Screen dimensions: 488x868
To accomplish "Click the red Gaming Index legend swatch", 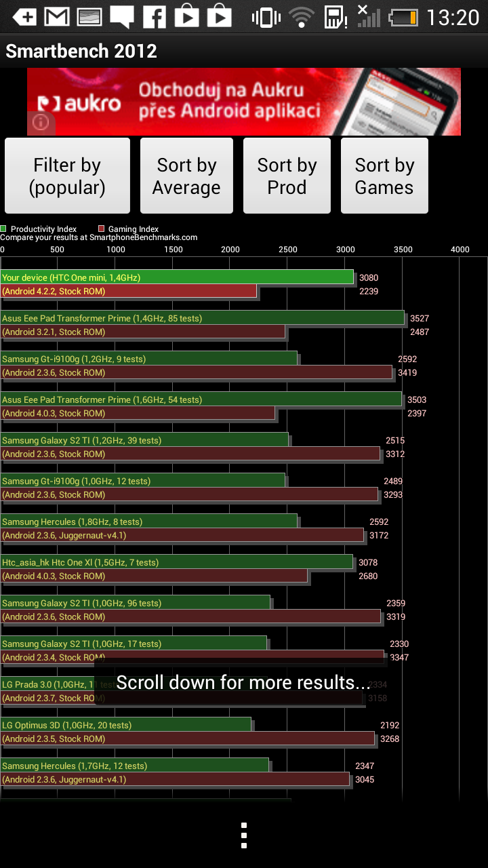I will (102, 229).
